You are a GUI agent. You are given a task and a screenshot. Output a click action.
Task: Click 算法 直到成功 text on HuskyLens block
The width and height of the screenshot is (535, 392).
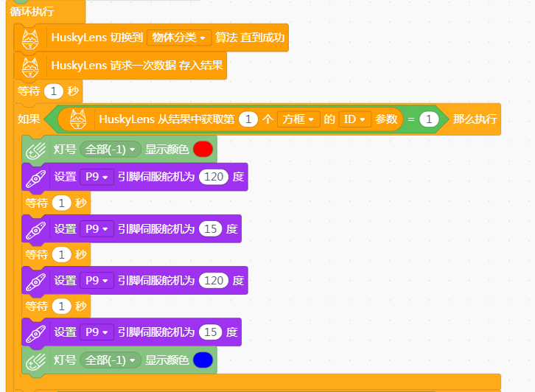(250, 38)
